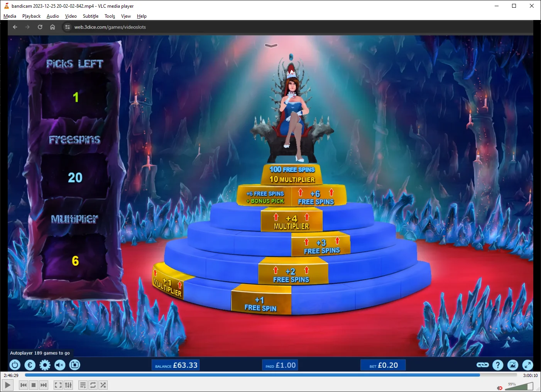Click the total time 3:00:10 label
Viewport: 541px width, 392px height.
(530, 375)
